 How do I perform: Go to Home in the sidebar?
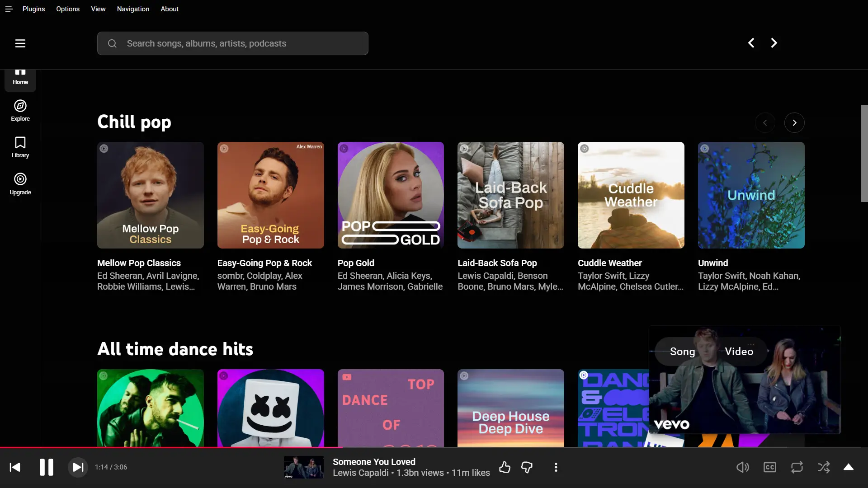(20, 80)
